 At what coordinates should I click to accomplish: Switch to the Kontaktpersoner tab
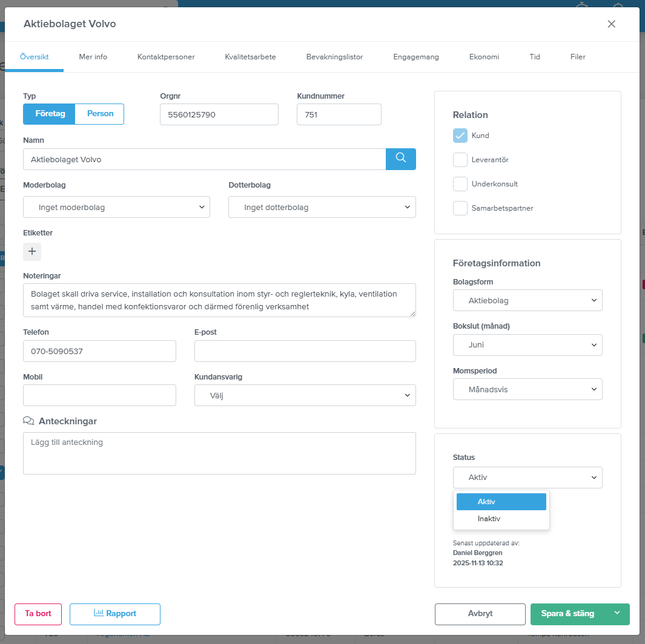click(166, 57)
